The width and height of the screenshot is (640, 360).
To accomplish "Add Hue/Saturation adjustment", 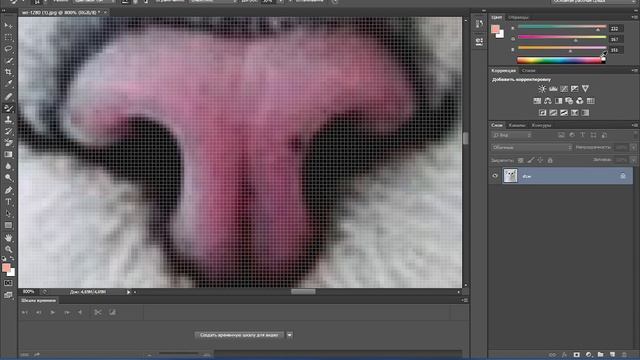I will point(537,101).
